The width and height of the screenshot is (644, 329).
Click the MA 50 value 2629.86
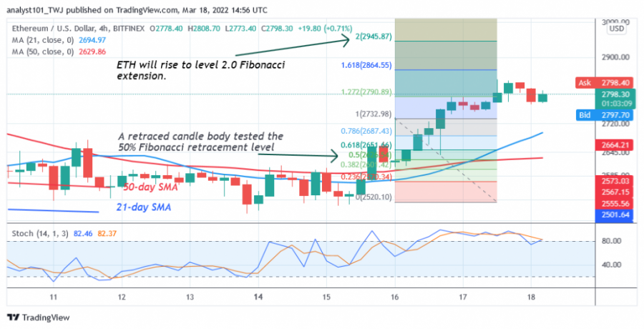point(92,51)
